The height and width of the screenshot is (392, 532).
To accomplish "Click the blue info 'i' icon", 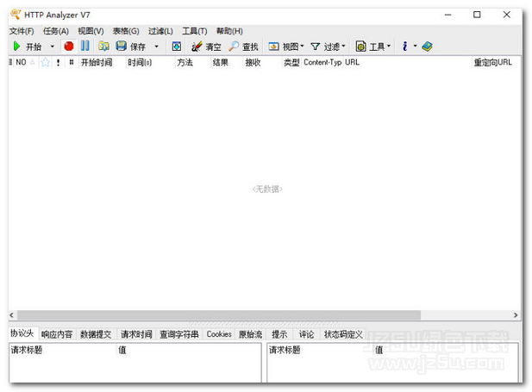I will point(404,47).
